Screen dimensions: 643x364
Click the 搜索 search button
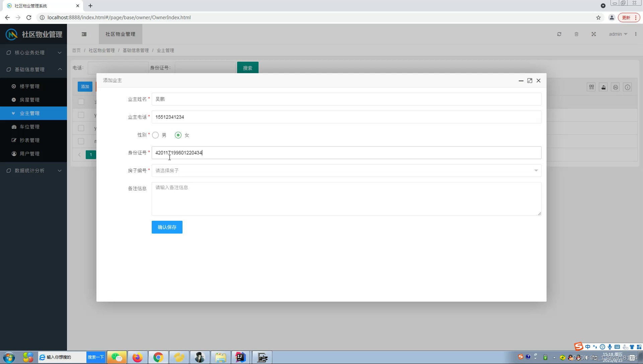point(247,68)
